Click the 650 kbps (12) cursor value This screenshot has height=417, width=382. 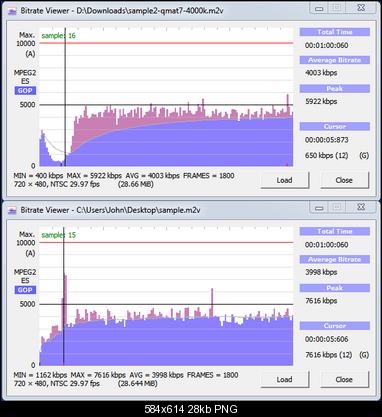click(x=326, y=156)
